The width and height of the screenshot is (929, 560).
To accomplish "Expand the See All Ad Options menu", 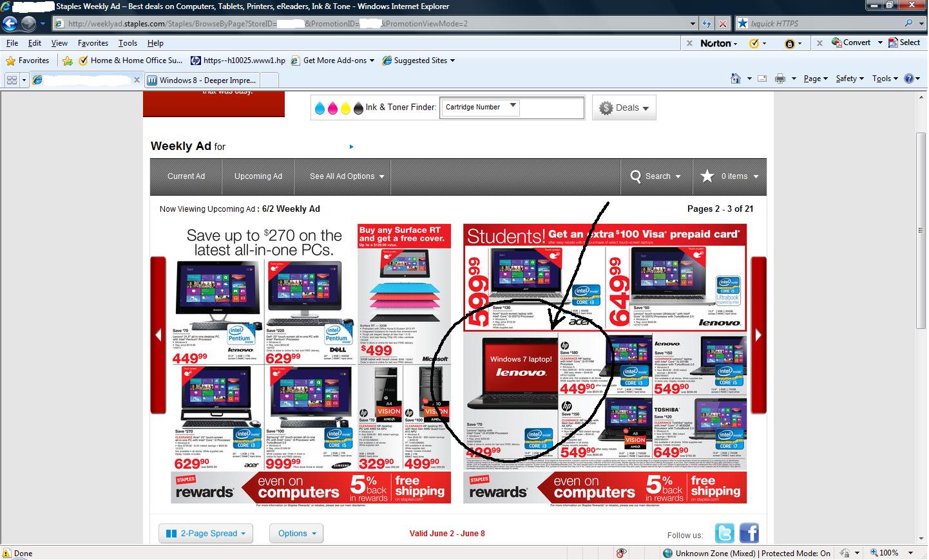I will [347, 176].
